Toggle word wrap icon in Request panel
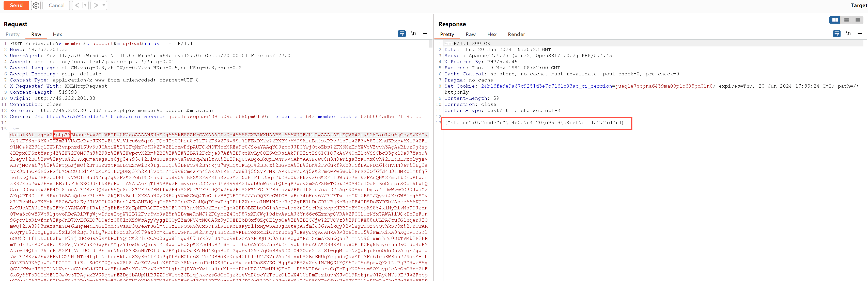The image size is (868, 281). [x=402, y=34]
